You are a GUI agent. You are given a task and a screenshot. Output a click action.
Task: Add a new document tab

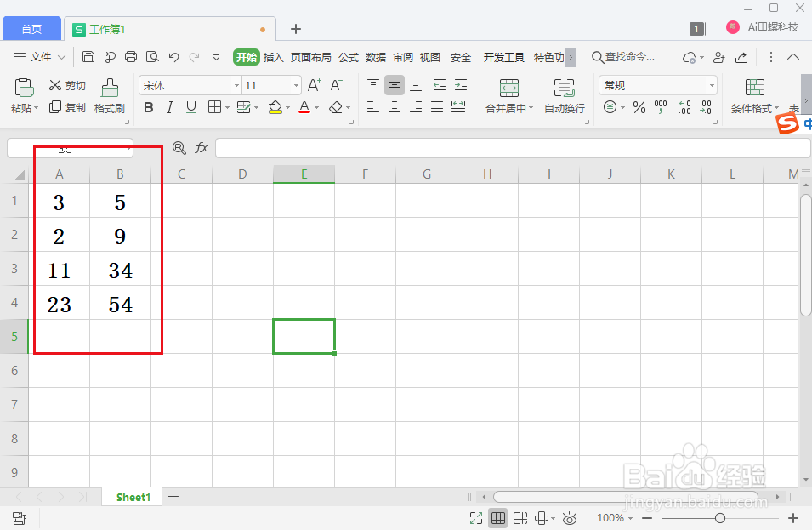click(296, 29)
